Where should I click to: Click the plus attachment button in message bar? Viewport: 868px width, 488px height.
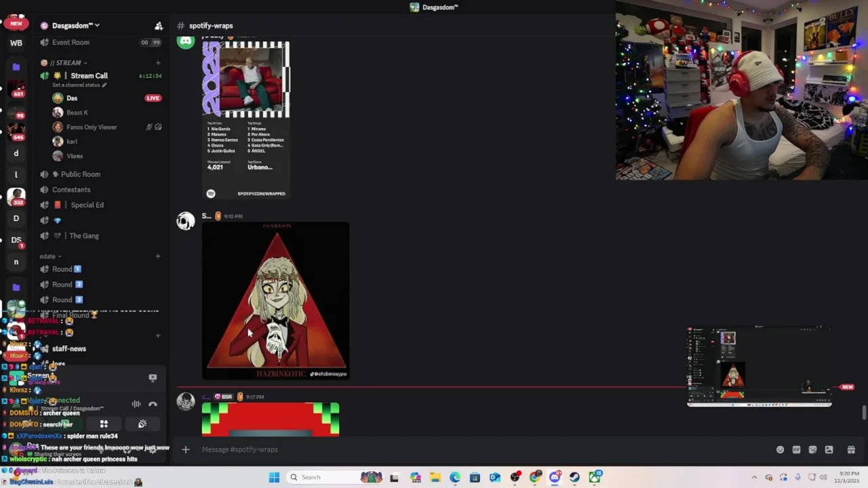pos(185,449)
